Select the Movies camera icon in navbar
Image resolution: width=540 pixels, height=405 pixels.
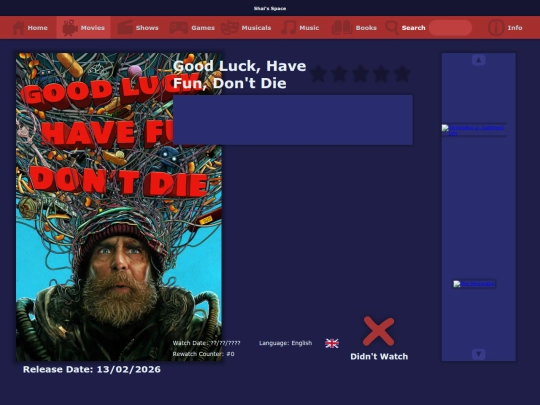click(70, 28)
